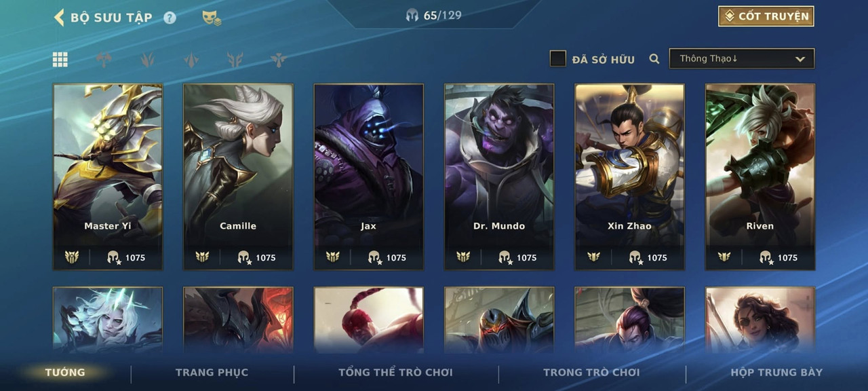Open the Camille champion card

(238, 176)
